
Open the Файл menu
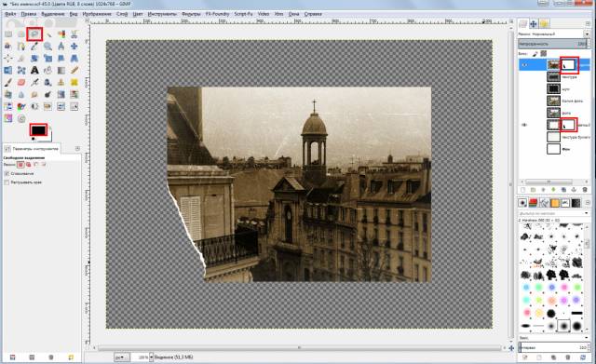click(x=10, y=14)
